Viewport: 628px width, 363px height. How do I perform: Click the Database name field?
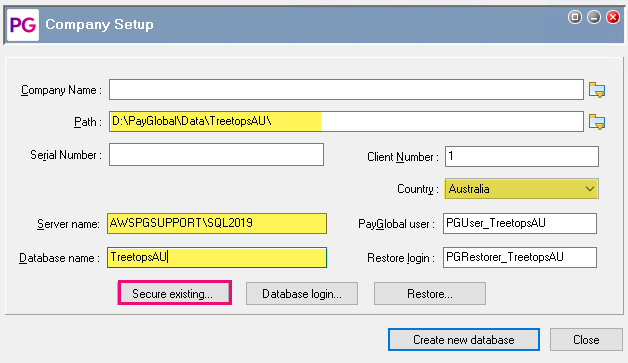tap(217, 257)
